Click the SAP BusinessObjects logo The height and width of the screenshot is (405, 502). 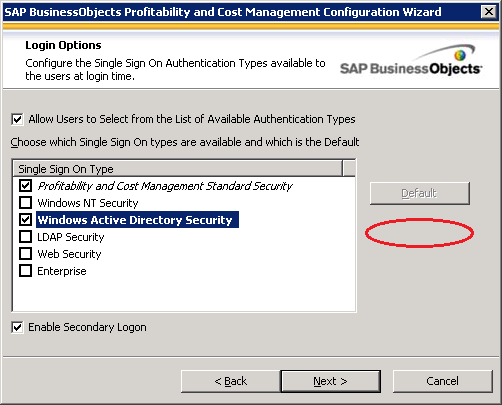pos(411,60)
